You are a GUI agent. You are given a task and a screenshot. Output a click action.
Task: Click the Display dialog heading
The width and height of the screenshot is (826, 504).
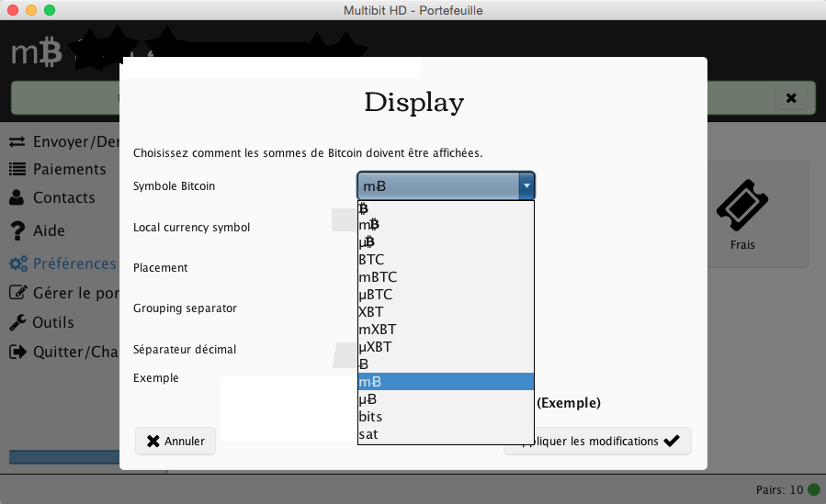click(x=414, y=103)
